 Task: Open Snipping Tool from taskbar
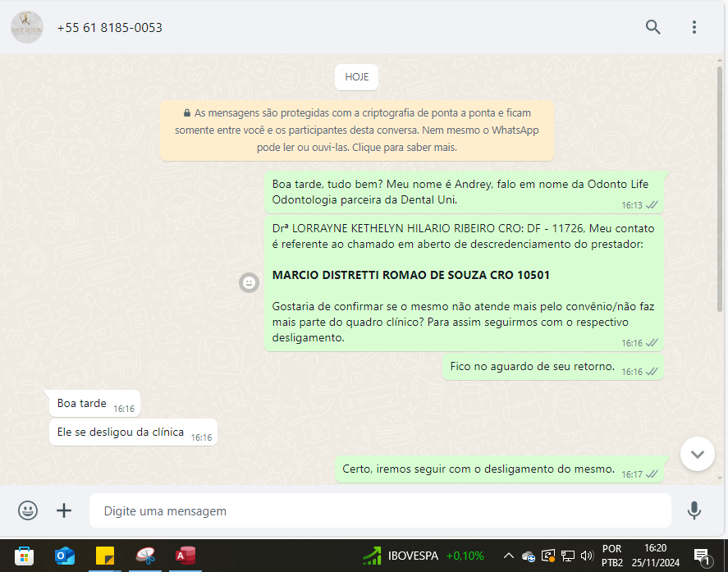145,556
